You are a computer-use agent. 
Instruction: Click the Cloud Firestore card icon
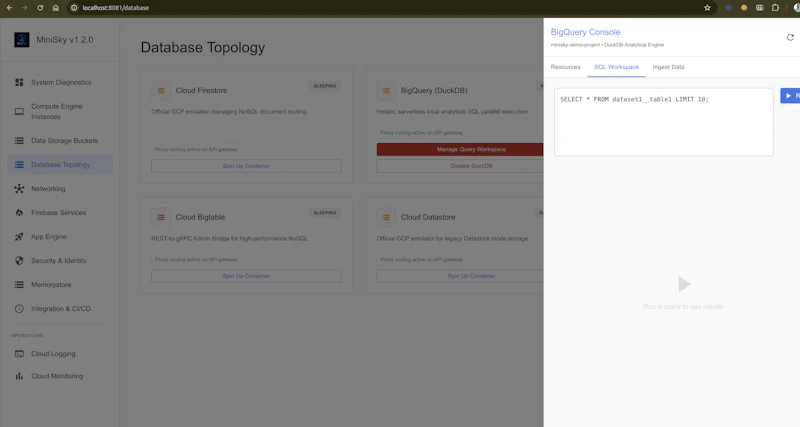click(x=161, y=91)
